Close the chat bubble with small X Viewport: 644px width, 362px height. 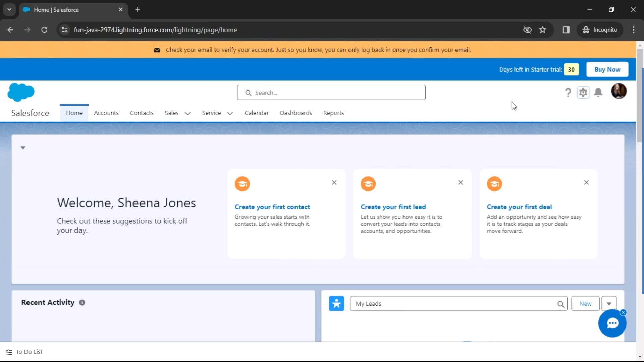coord(623,312)
